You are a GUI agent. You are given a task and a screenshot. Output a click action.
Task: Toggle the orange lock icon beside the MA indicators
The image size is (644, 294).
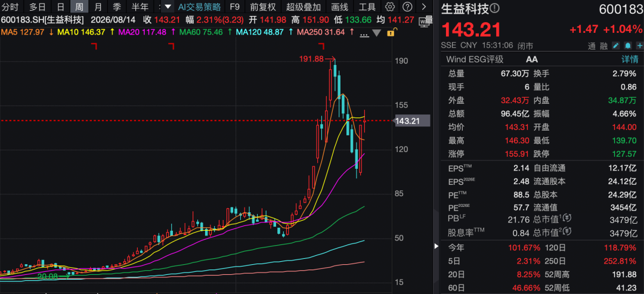pyautogui.click(x=391, y=32)
